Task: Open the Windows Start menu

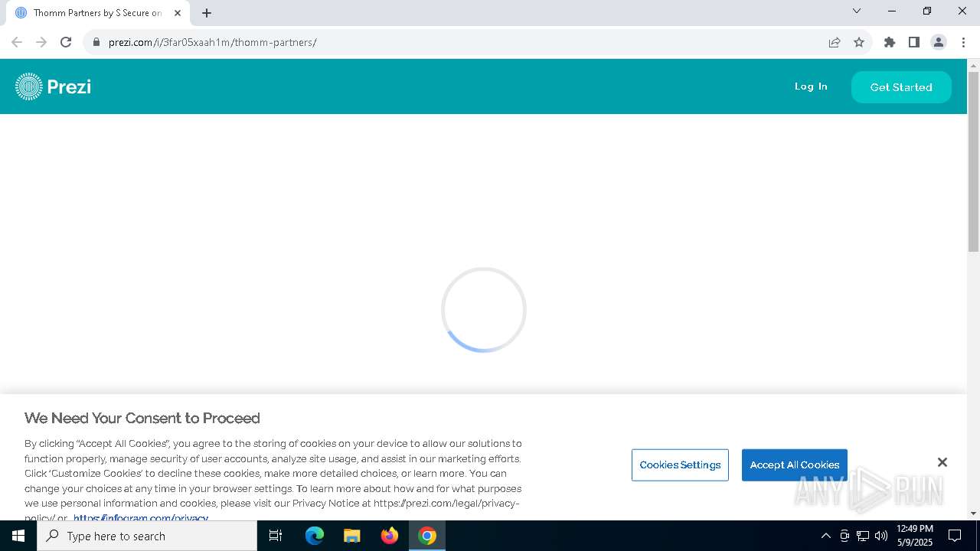Action: 18,536
